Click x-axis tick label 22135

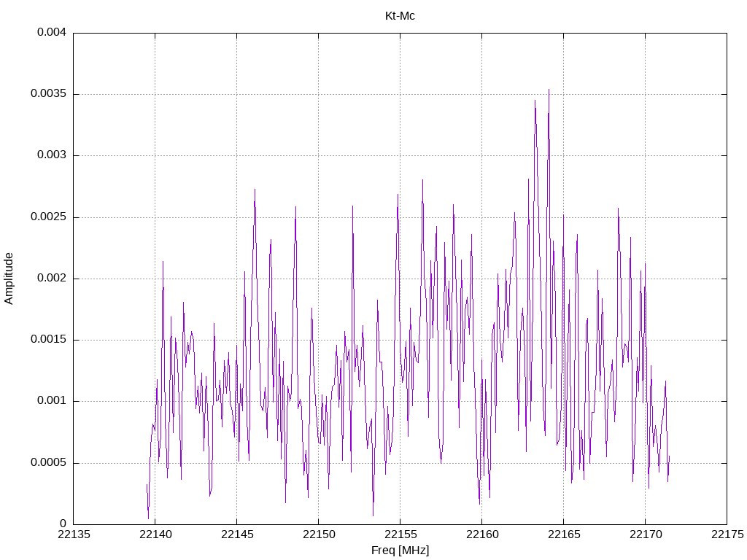(x=74, y=534)
